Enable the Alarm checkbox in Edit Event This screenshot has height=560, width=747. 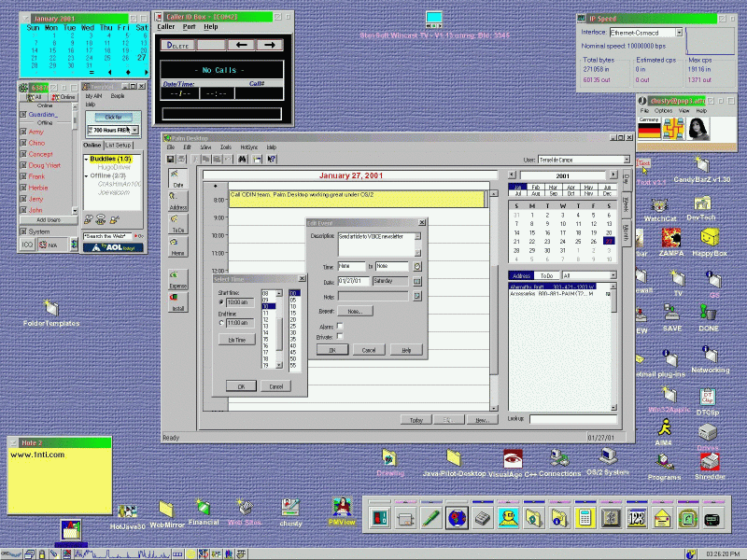(x=340, y=327)
